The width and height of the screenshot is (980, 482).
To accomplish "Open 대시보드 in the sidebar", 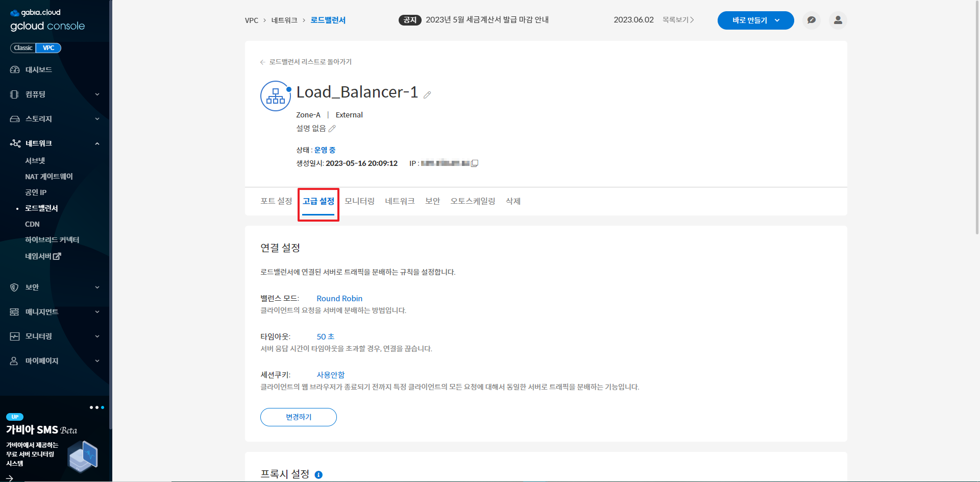I will 39,69.
